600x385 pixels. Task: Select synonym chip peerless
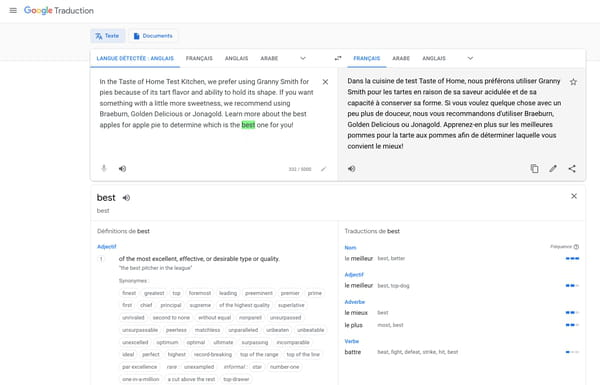(x=176, y=330)
